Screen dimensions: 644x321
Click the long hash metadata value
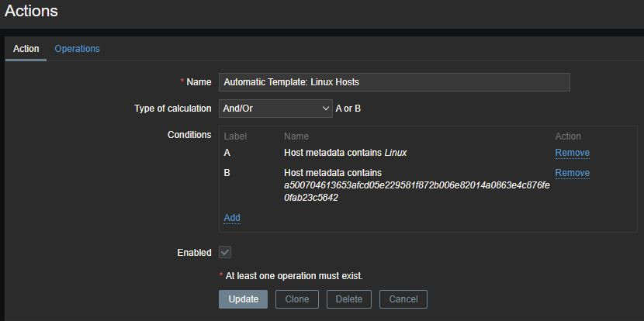pyautogui.click(x=417, y=192)
